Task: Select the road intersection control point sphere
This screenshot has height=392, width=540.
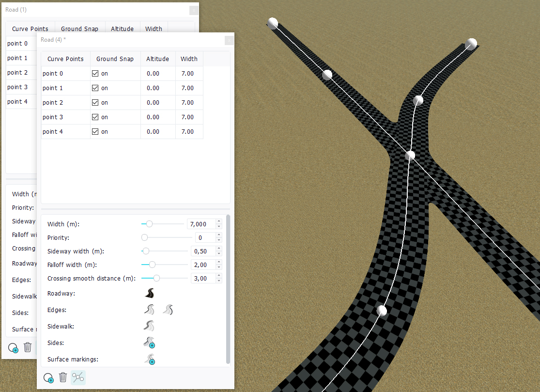Action: (x=410, y=155)
